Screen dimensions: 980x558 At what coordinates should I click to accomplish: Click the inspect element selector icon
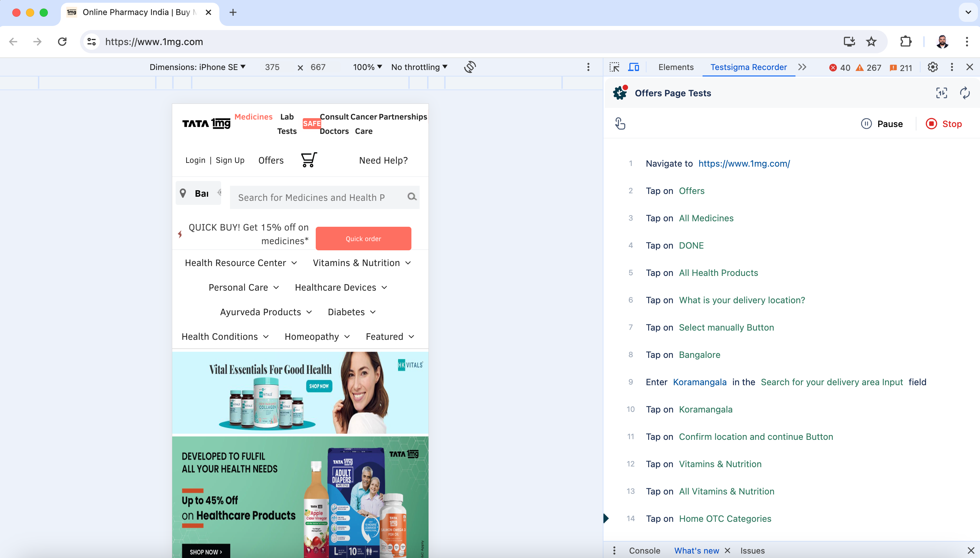point(614,67)
